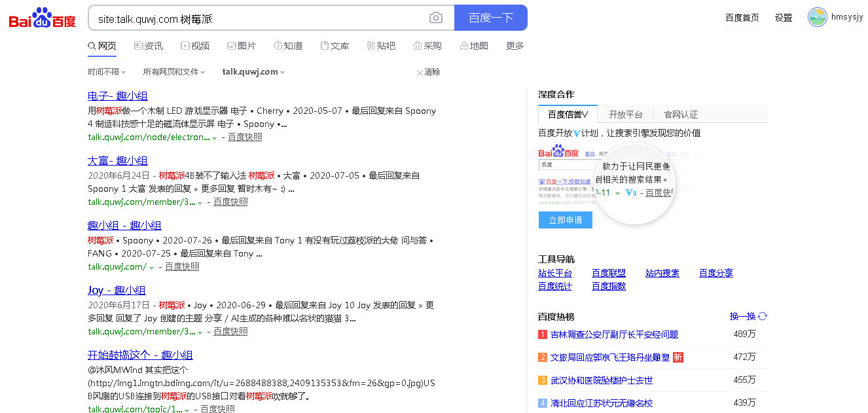868x413 pixels.
Task: Expand 时间不限 time filter dropdown
Action: [107, 72]
